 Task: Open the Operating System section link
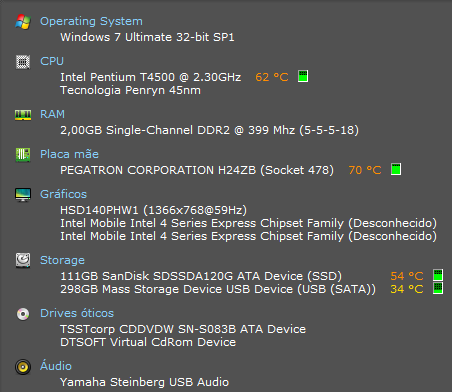click(x=91, y=21)
